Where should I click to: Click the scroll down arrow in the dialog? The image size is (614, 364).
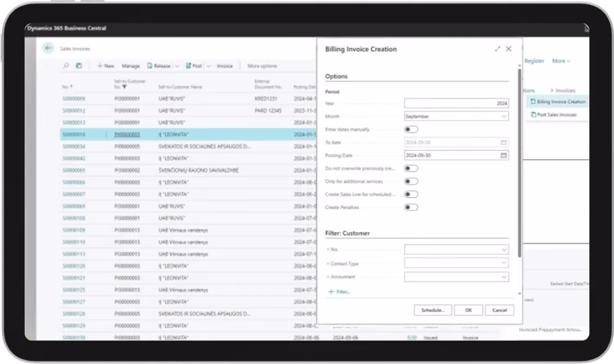coord(520,293)
